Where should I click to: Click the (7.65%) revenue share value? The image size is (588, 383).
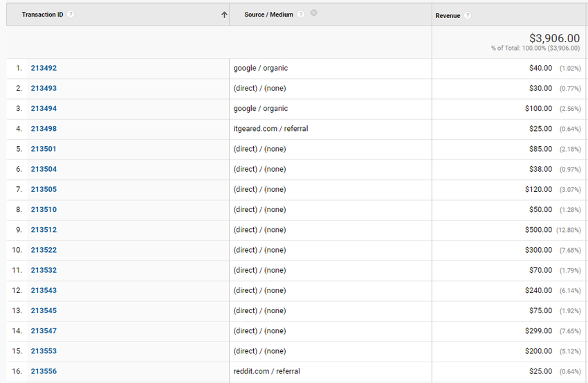(x=570, y=332)
